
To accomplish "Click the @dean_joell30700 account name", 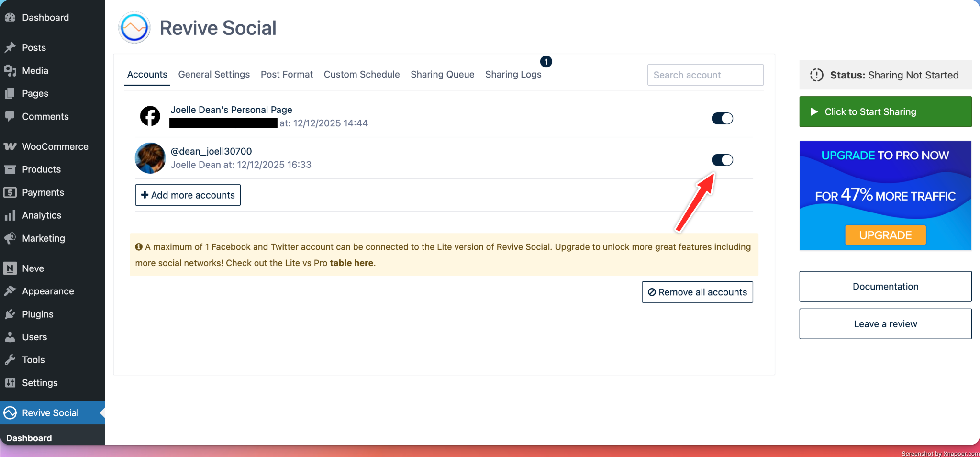I will coord(212,151).
